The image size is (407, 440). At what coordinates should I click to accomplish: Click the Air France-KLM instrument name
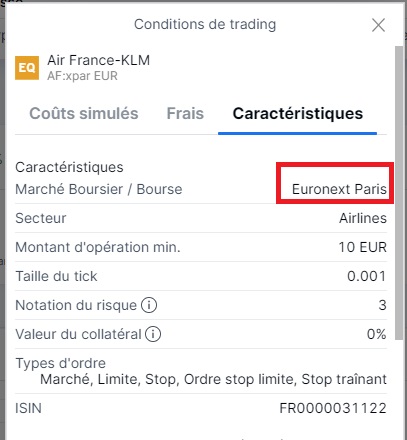coord(99,60)
